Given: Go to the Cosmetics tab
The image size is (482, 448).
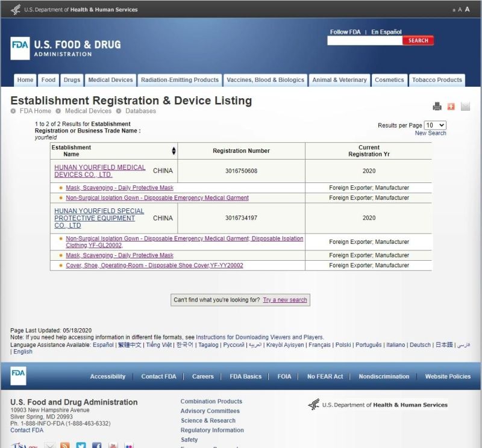Looking at the screenshot, I should click(x=389, y=80).
